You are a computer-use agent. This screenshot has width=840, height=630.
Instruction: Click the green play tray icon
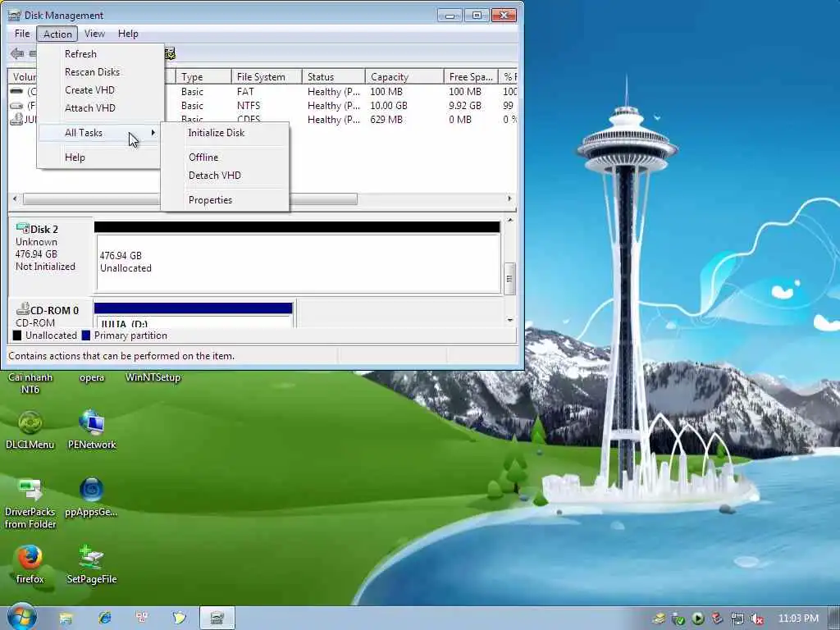coord(698,619)
